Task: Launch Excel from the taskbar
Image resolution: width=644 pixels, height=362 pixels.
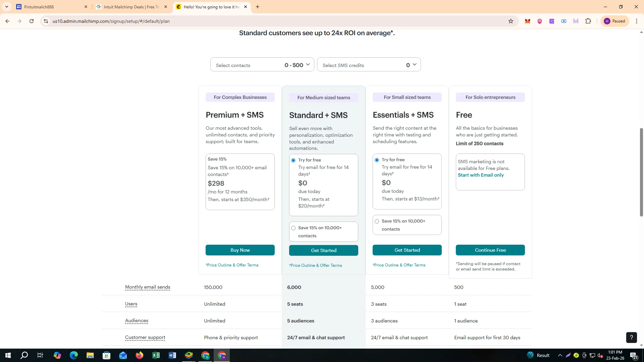Action: (156, 355)
